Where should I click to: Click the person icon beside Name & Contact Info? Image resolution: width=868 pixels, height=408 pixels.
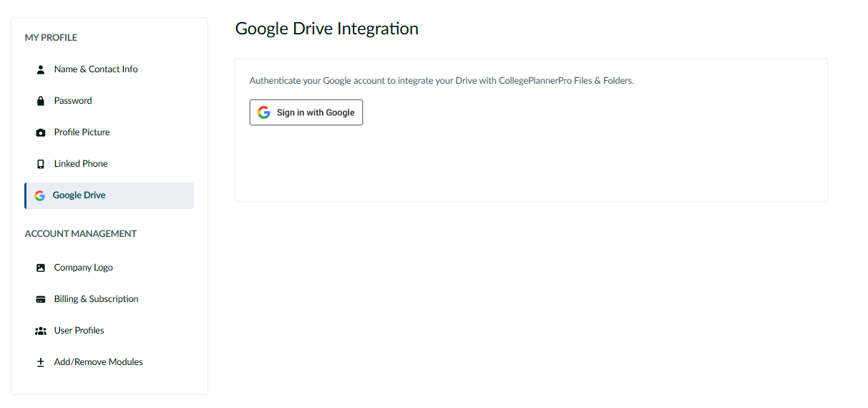pos(41,69)
